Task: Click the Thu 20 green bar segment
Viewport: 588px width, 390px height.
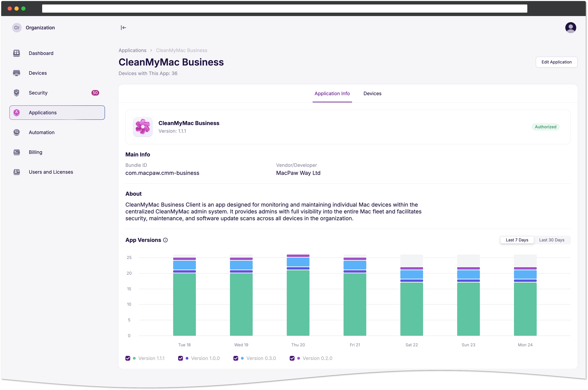Action: coord(298,303)
